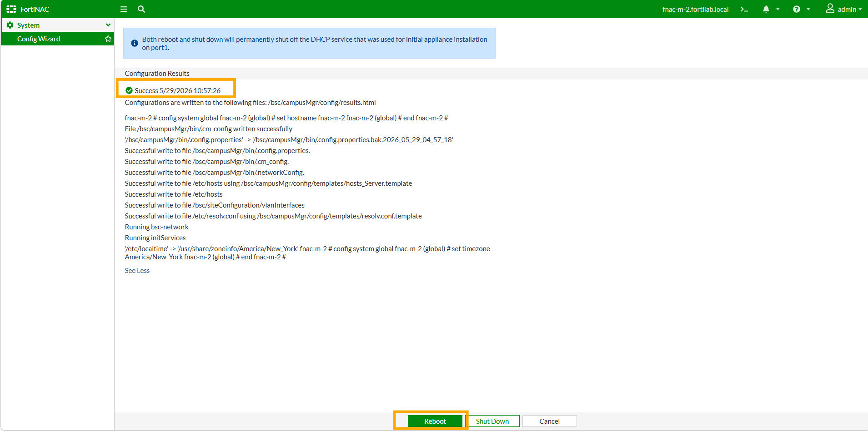
Task: Favorite Config Wizard with the star
Action: pyautogui.click(x=108, y=39)
